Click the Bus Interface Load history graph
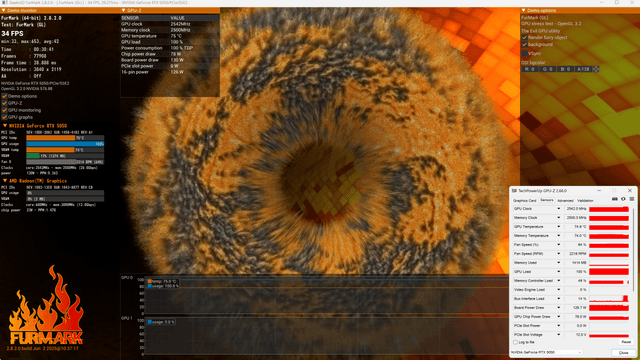This screenshot has width=640, height=360. point(609,299)
